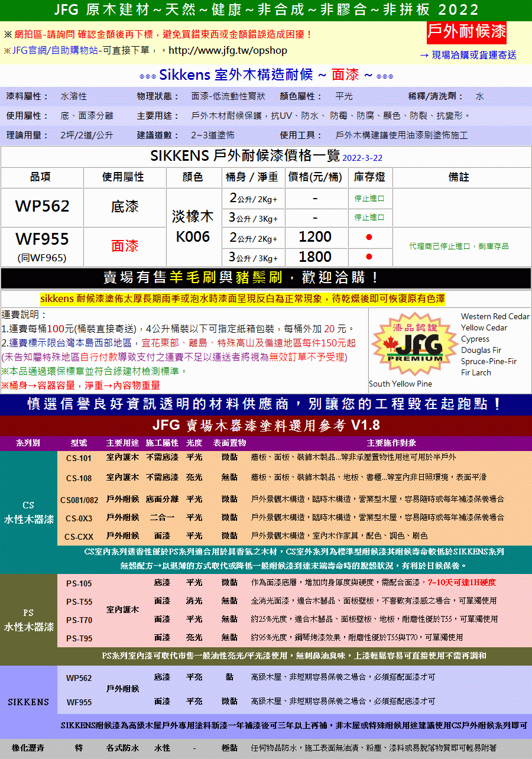Click the 主要施作對象 column header
The image size is (532, 759).
(391, 443)
